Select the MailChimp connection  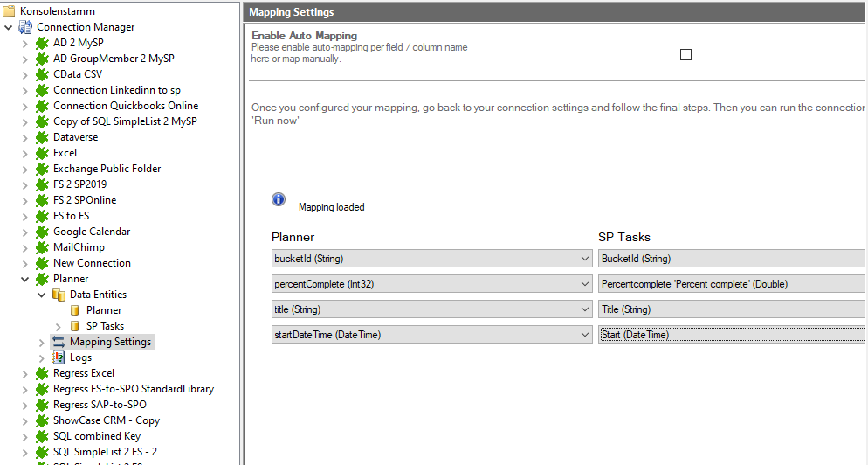point(79,247)
